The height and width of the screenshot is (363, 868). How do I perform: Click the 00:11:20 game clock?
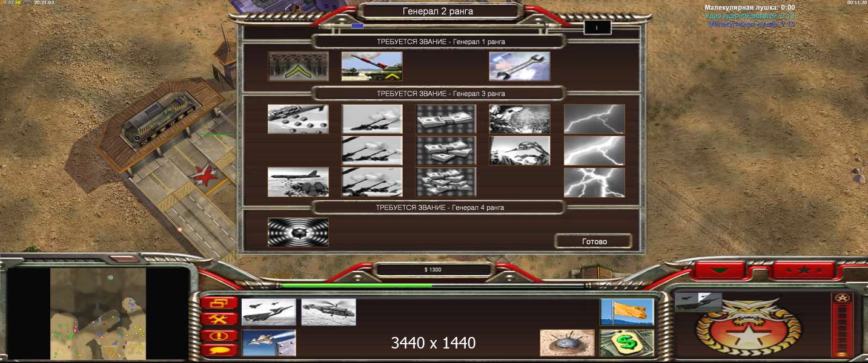856,2
